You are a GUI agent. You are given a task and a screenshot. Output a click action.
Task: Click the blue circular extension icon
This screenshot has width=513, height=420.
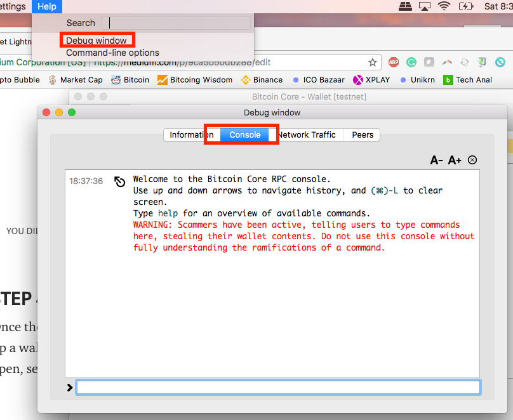(500, 62)
